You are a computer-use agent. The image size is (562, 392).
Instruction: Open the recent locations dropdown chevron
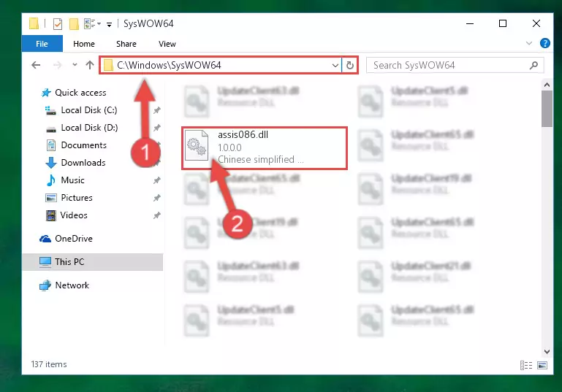(75, 65)
